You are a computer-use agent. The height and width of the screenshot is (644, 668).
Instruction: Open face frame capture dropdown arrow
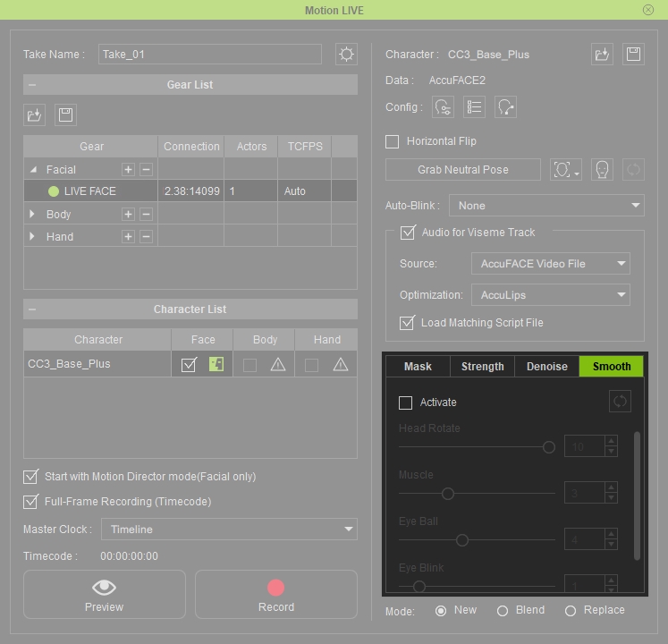click(x=577, y=174)
